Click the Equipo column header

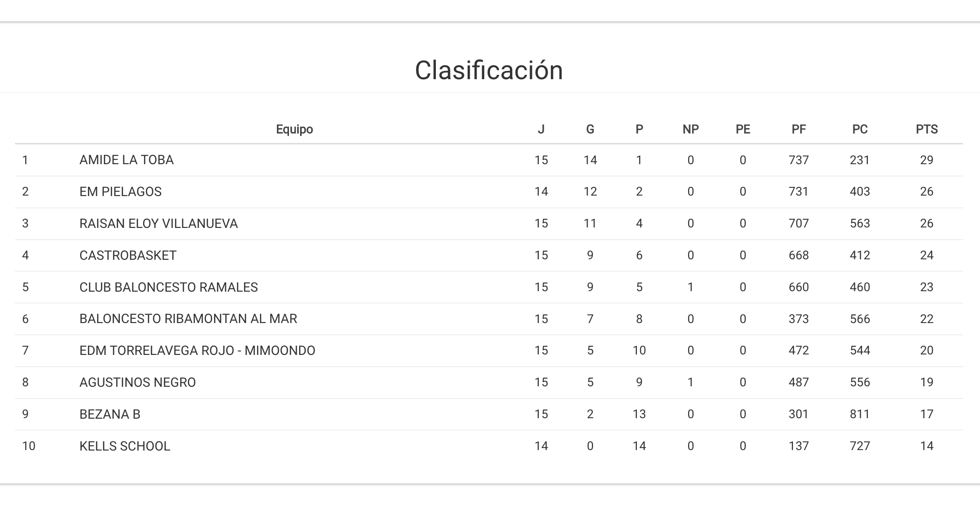[x=294, y=129]
